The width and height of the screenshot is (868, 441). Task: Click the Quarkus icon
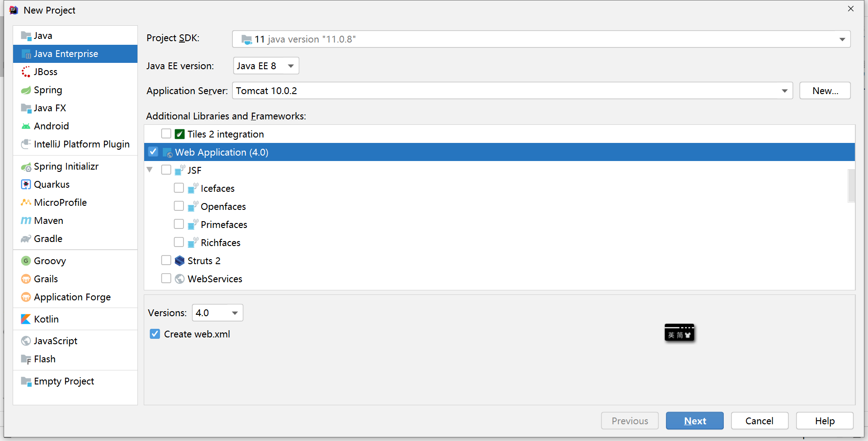tap(26, 185)
